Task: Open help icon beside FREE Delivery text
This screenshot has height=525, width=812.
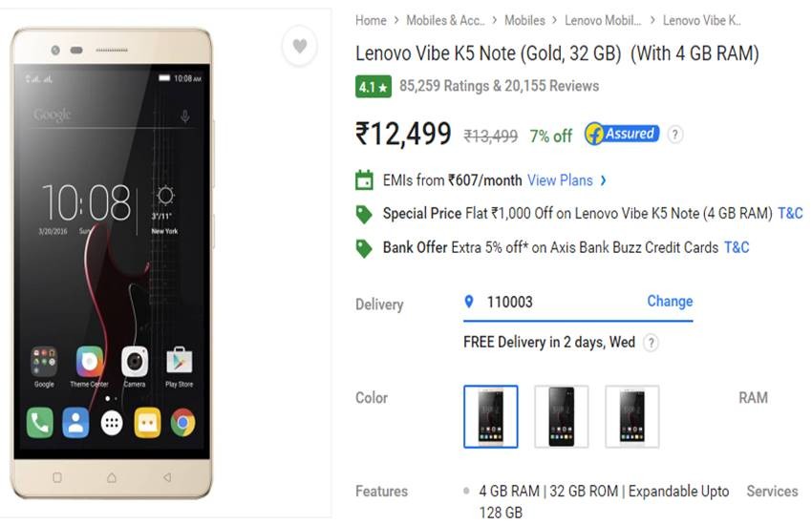Action: pos(652,343)
